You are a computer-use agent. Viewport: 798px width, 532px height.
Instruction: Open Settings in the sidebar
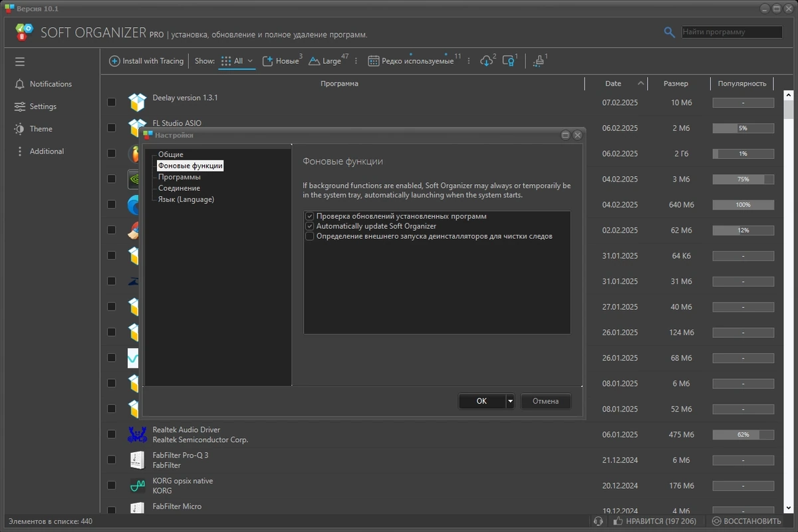(43, 106)
